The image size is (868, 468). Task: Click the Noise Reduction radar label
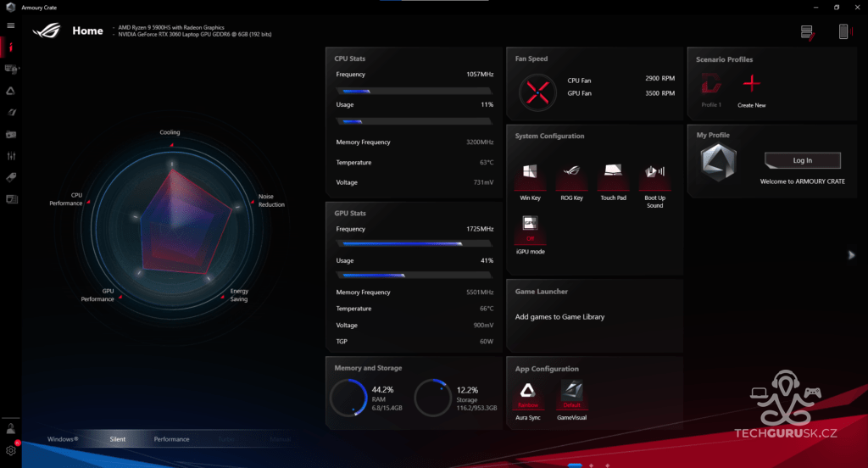tap(271, 200)
